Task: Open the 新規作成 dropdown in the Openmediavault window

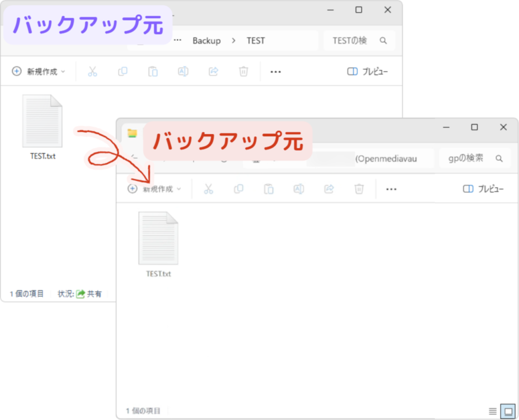Action: [155, 189]
